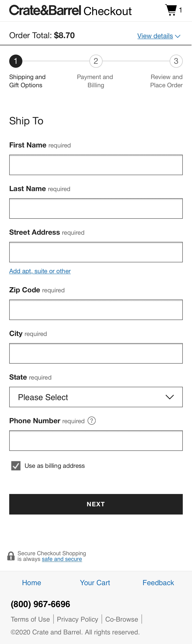Viewport: 192px width, 644px height.
Task: Click the padlock Secure Checkout icon
Action: [x=11, y=556]
